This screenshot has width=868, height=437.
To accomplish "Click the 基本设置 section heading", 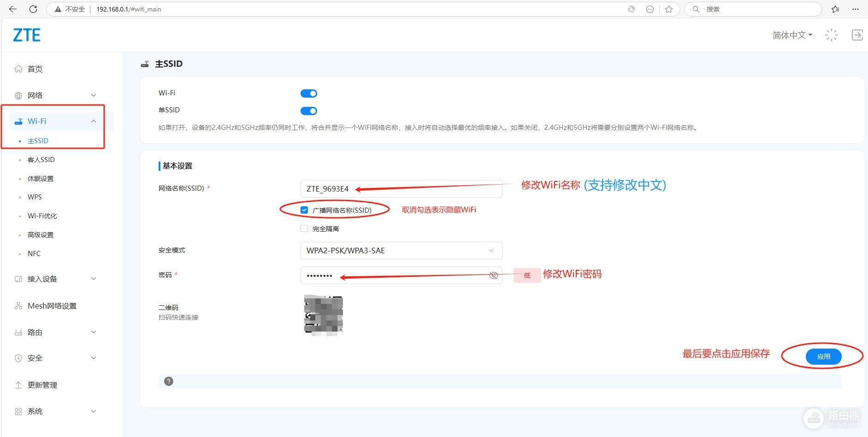I will pyautogui.click(x=177, y=166).
